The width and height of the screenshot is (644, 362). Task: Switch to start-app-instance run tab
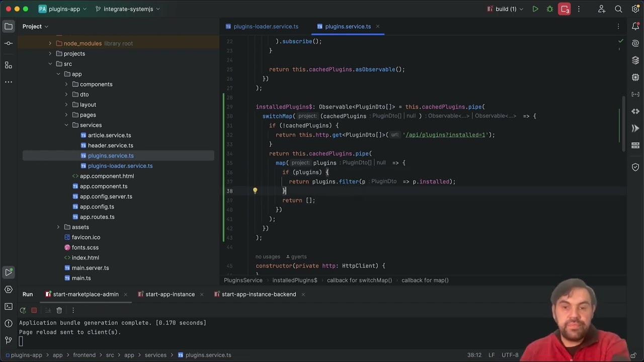point(166,294)
